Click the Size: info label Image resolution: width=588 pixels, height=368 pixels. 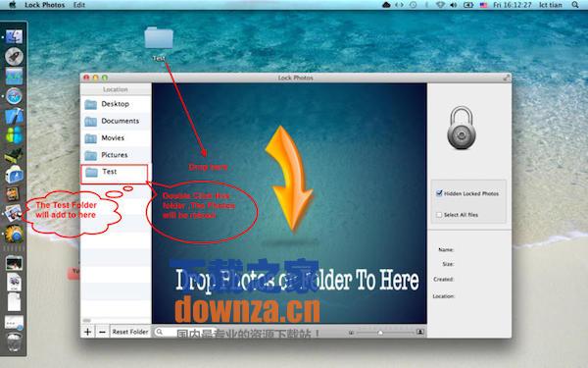448,264
